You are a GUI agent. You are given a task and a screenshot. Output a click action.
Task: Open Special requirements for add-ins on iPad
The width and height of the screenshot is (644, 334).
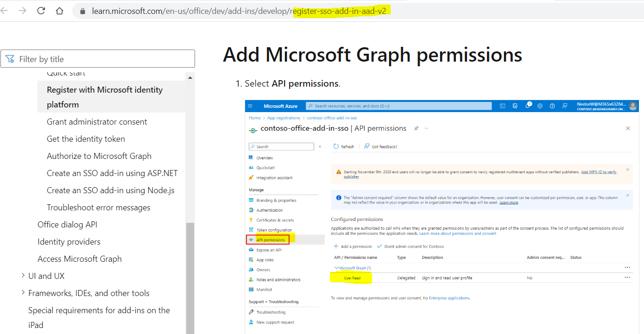tap(99, 317)
